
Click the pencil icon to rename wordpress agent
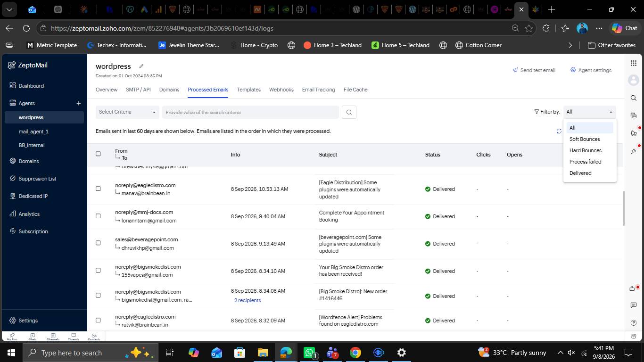pos(141,66)
